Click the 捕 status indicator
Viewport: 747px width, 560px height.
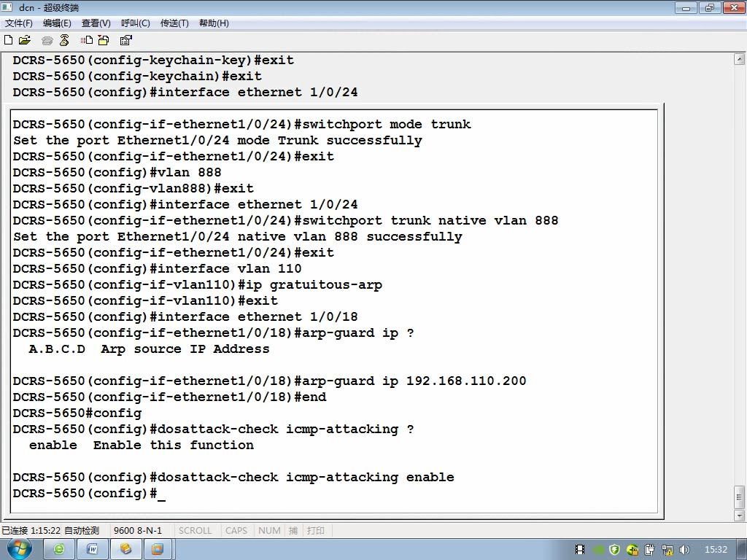(293, 530)
